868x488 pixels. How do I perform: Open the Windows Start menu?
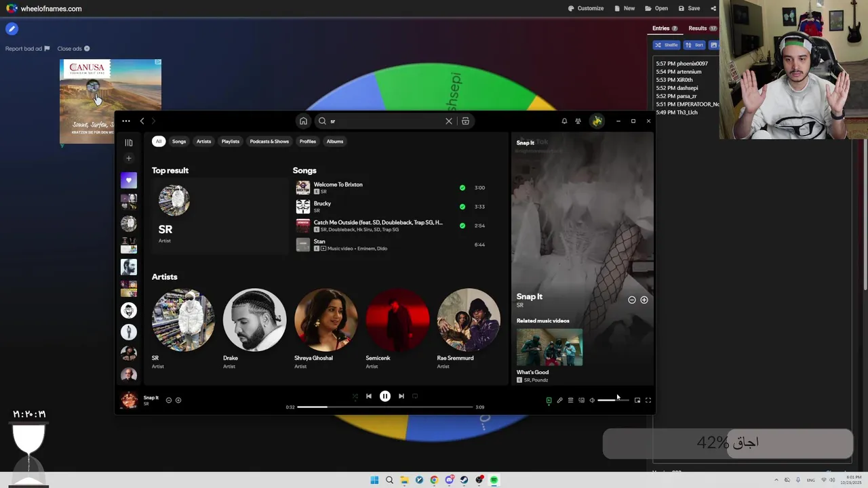click(374, 480)
